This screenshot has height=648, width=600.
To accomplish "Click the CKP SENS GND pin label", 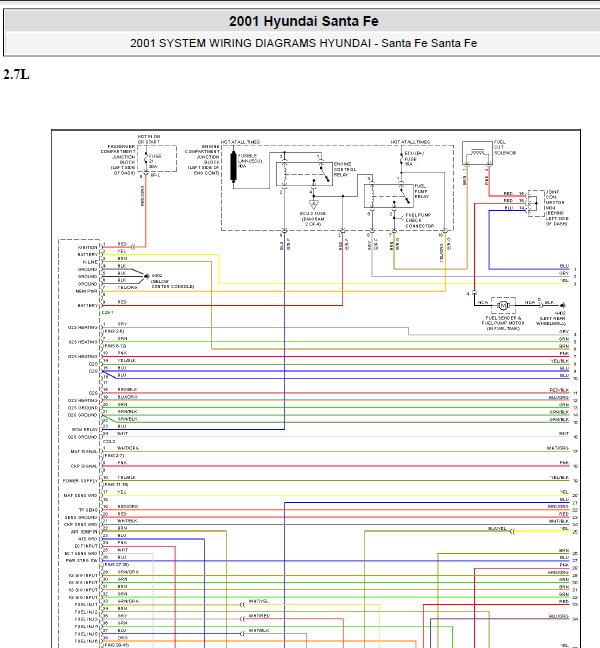I will click(x=81, y=524).
